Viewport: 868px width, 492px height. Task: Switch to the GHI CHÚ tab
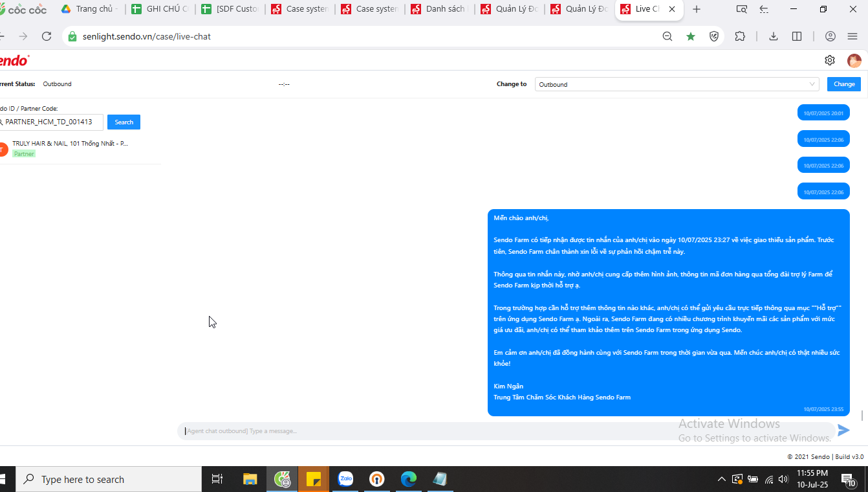tap(160, 9)
